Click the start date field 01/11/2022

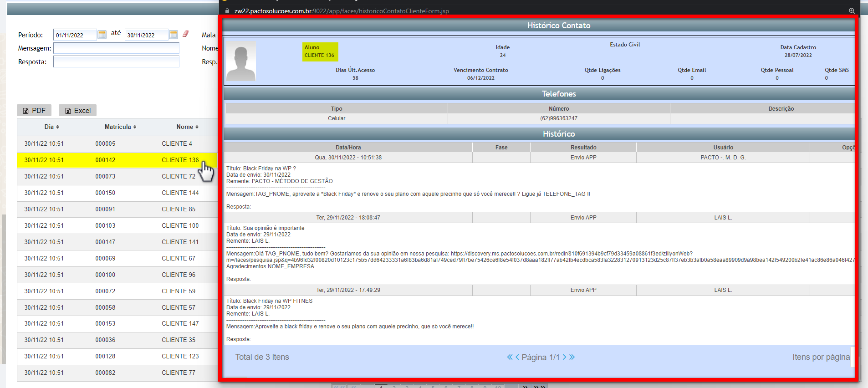75,35
